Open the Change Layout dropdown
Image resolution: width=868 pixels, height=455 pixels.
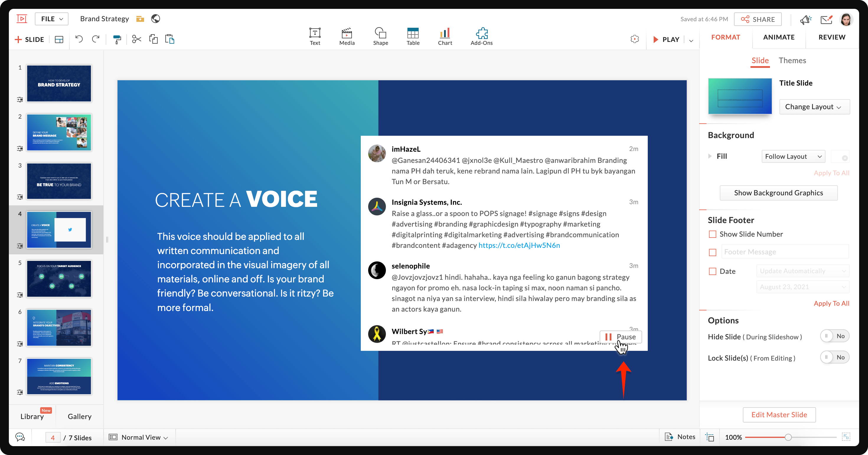(814, 107)
